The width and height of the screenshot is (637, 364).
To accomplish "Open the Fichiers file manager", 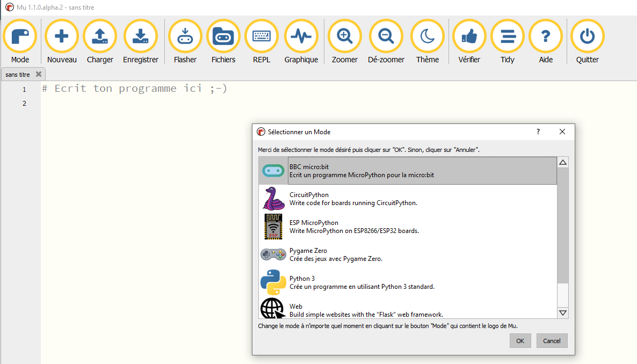I will [223, 41].
